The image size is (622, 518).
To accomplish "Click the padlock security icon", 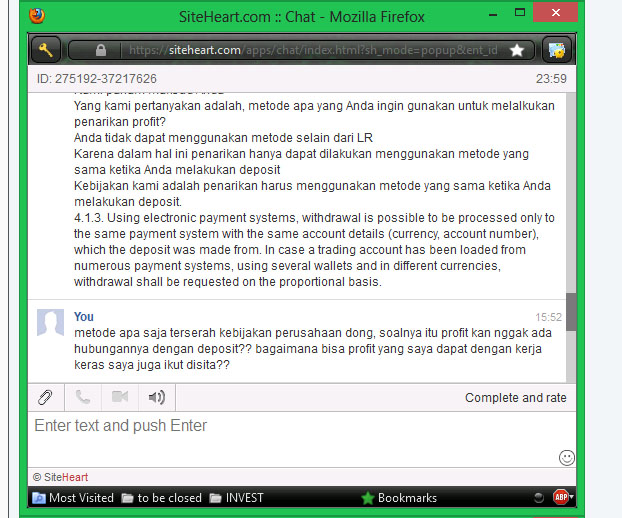I will [x=101, y=50].
